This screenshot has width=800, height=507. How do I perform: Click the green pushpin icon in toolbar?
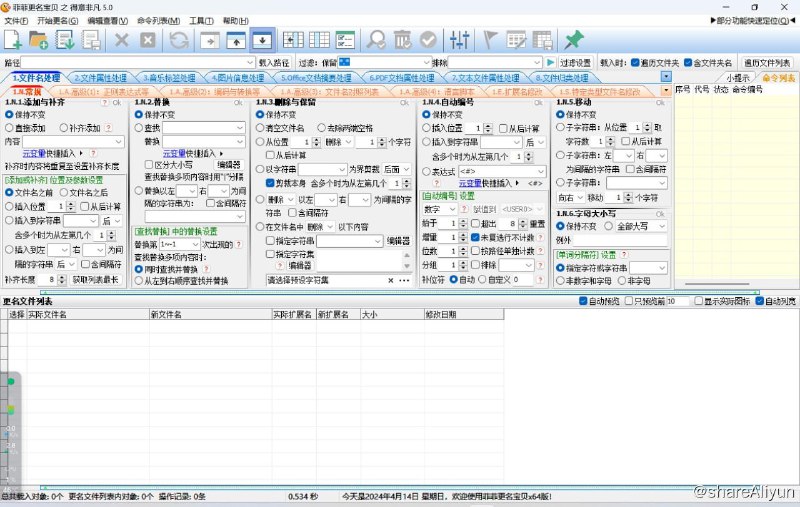point(574,40)
